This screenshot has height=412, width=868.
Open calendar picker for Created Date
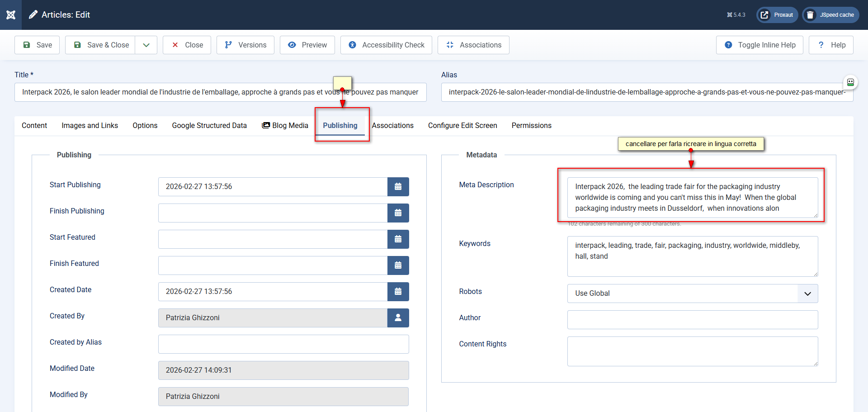tap(398, 292)
